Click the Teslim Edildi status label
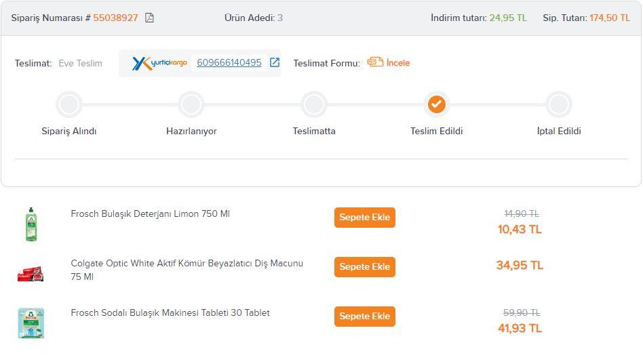643x364 pixels. tap(436, 132)
